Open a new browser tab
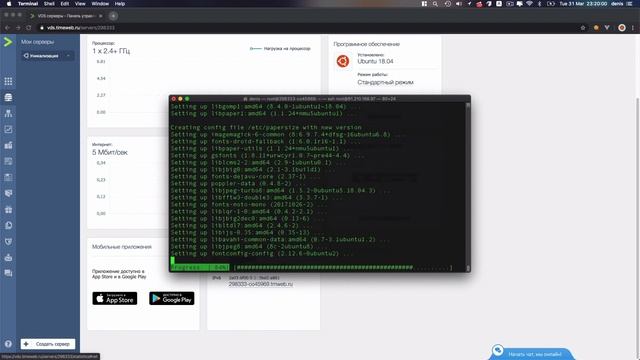640x360 pixels. point(113,16)
